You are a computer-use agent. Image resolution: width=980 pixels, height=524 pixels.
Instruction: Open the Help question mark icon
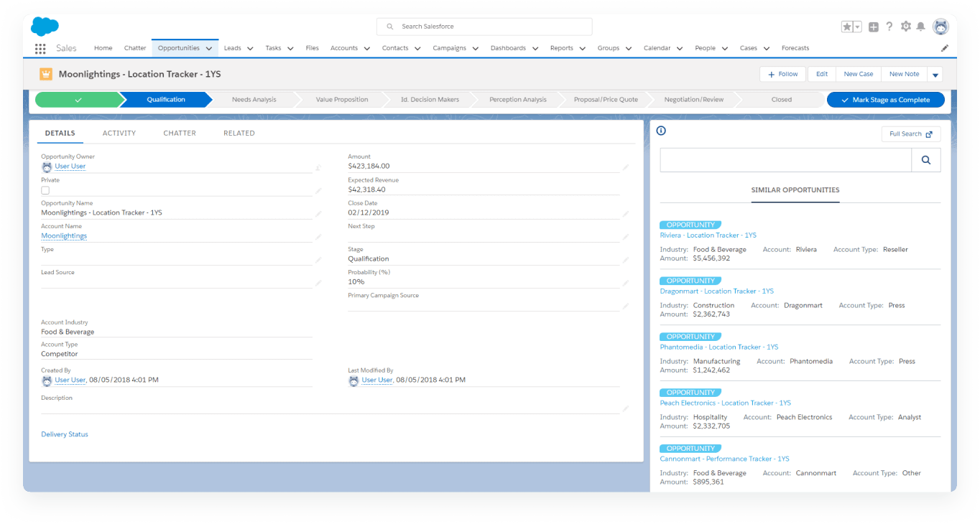pos(889,27)
